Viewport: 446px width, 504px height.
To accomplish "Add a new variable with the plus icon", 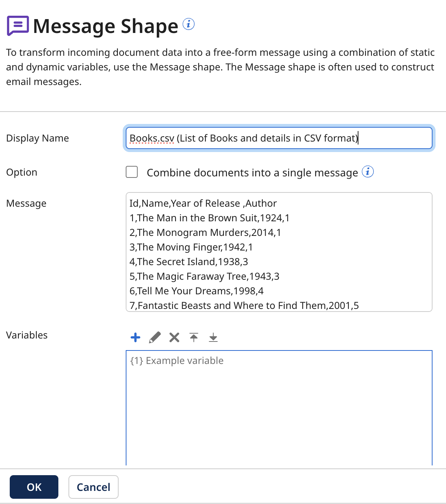I will point(135,337).
